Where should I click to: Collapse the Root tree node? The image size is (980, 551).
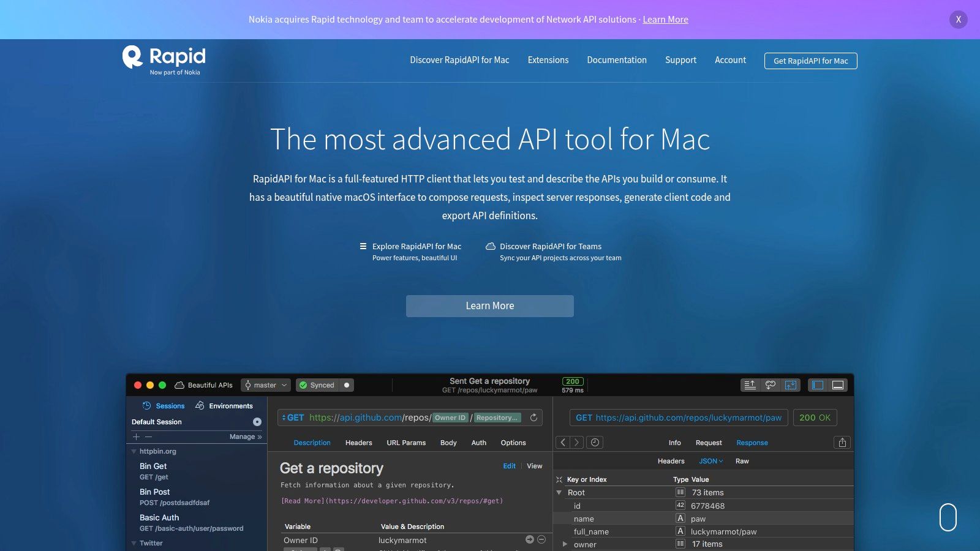(x=559, y=492)
